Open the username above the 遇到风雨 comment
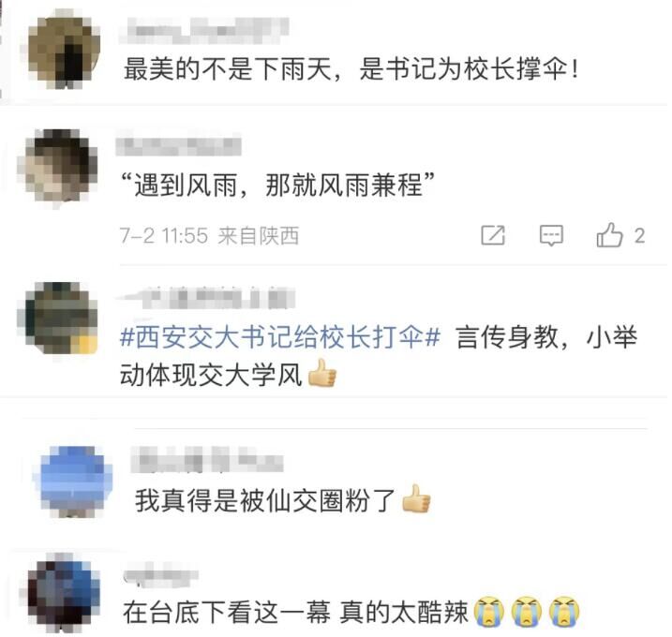This screenshot has width=672, height=637. pos(179,144)
